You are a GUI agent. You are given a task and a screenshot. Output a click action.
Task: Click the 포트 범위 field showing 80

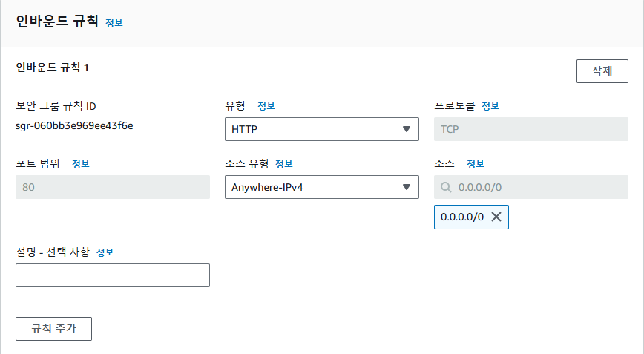tap(113, 187)
